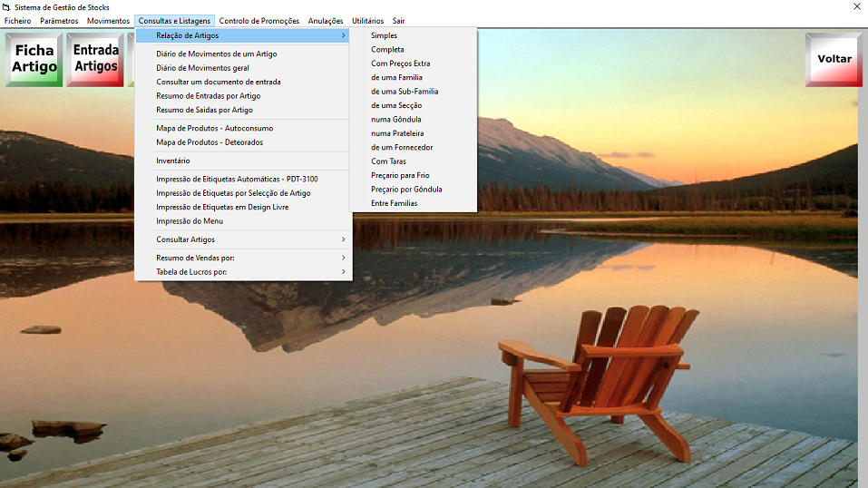Click the Ficha Artigo toolbar button
This screenshot has width=868, height=488.
pyautogui.click(x=34, y=60)
